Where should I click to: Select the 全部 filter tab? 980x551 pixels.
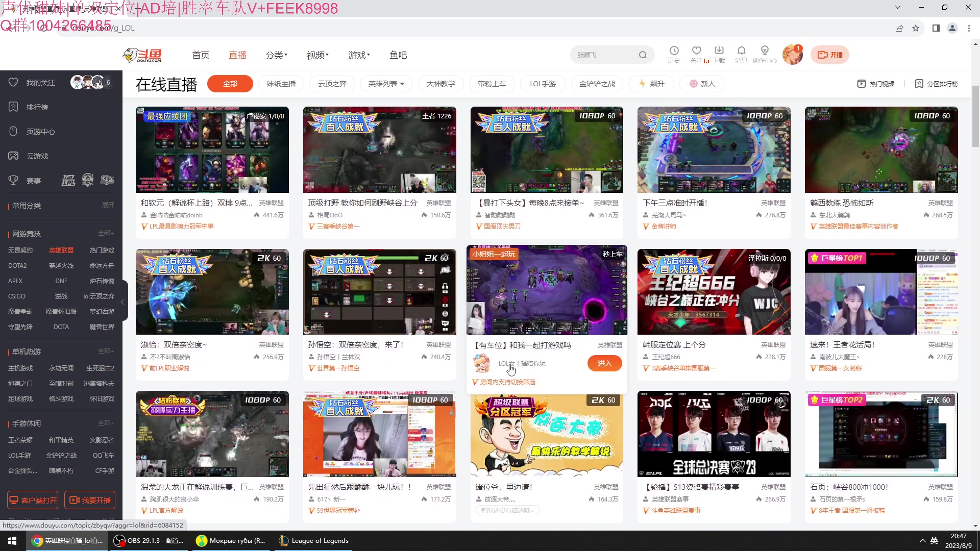230,84
